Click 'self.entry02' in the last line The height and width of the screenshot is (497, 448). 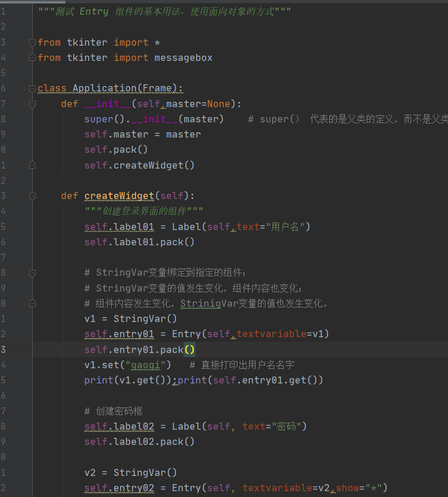pyautogui.click(x=119, y=488)
